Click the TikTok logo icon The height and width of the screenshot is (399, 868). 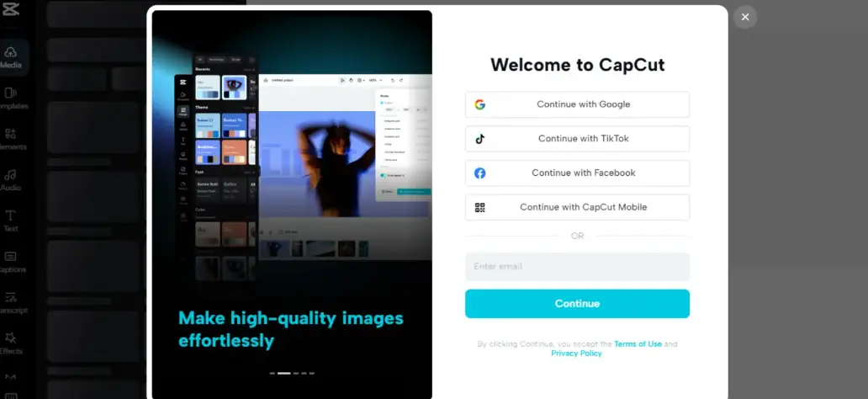tap(480, 139)
